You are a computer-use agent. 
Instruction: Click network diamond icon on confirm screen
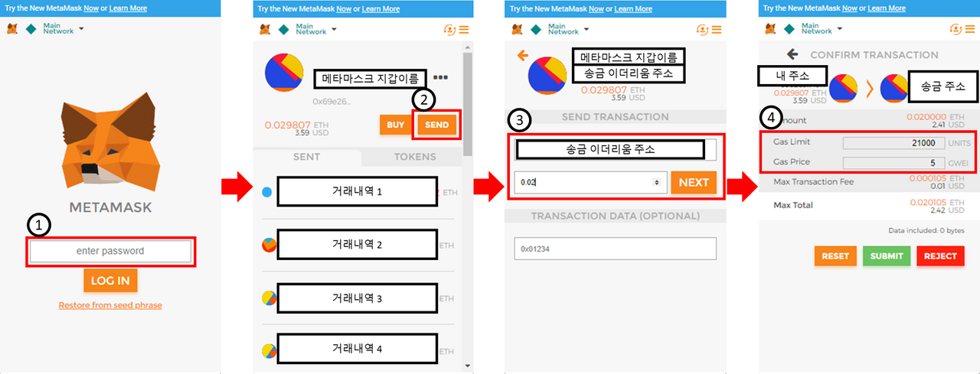(x=789, y=29)
